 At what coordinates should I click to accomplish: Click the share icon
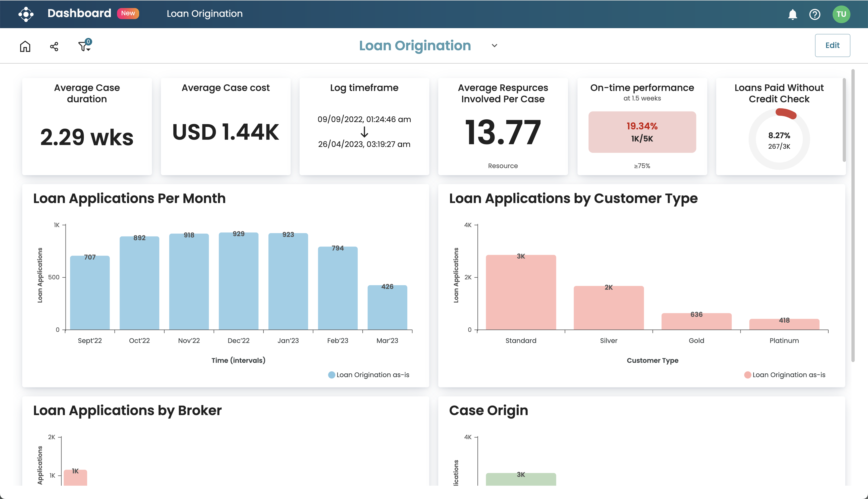(54, 46)
